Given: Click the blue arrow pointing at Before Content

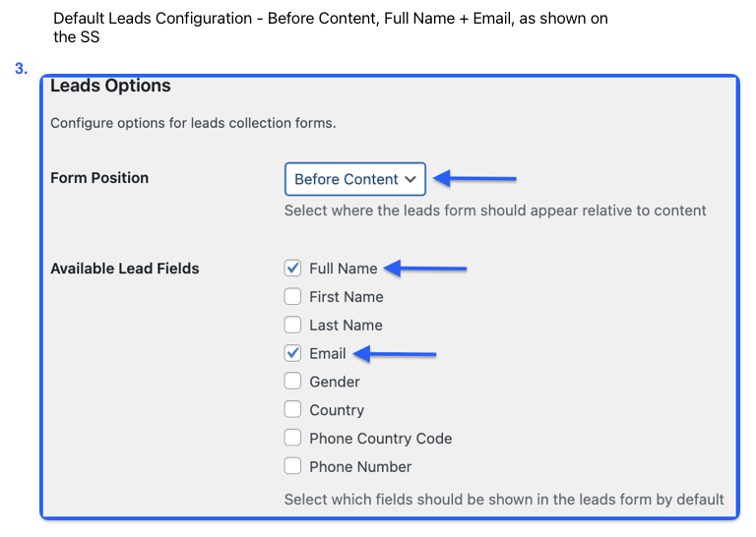Looking at the screenshot, I should tap(474, 178).
